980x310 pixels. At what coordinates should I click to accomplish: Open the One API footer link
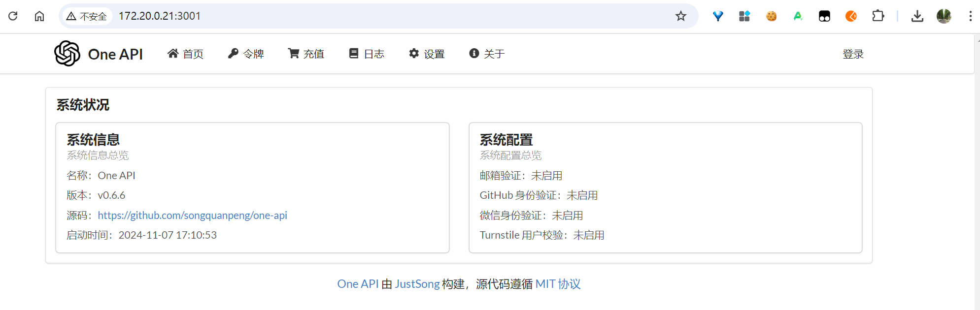coord(358,284)
